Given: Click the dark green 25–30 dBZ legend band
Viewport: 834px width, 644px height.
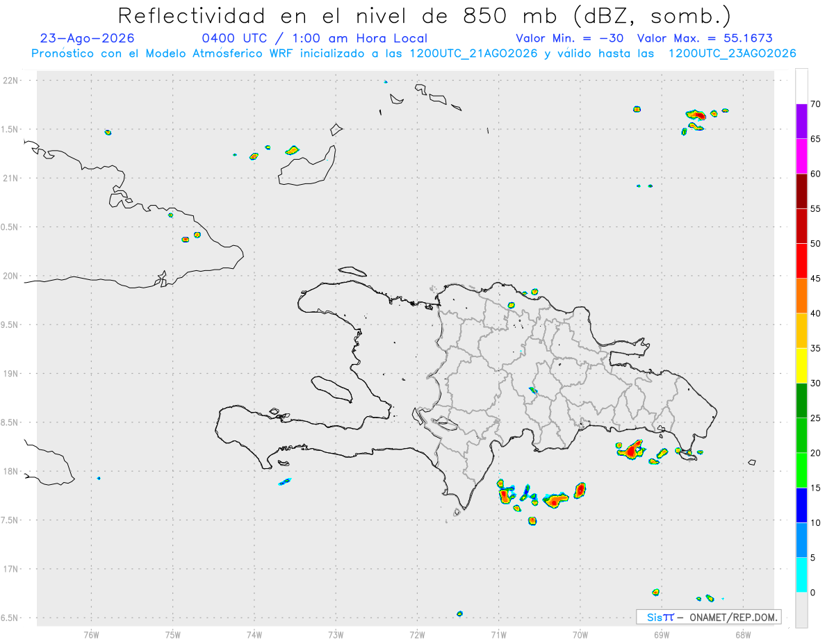Looking at the screenshot, I should tap(801, 400).
